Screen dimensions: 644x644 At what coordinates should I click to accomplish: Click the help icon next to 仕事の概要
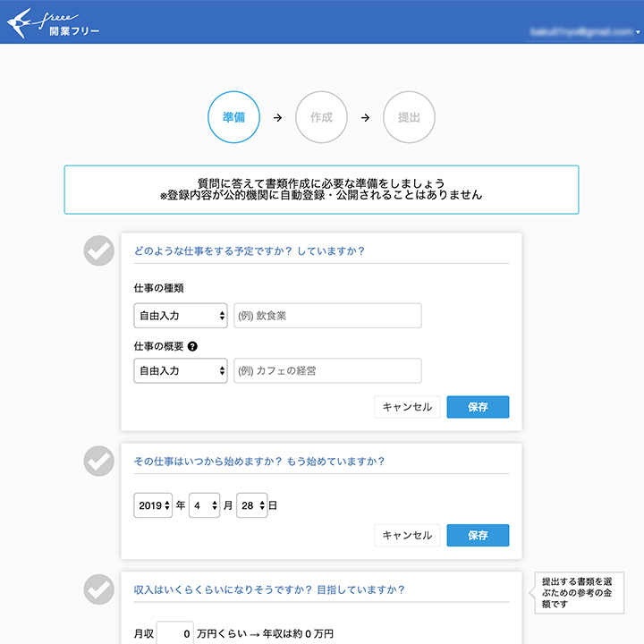point(192,346)
